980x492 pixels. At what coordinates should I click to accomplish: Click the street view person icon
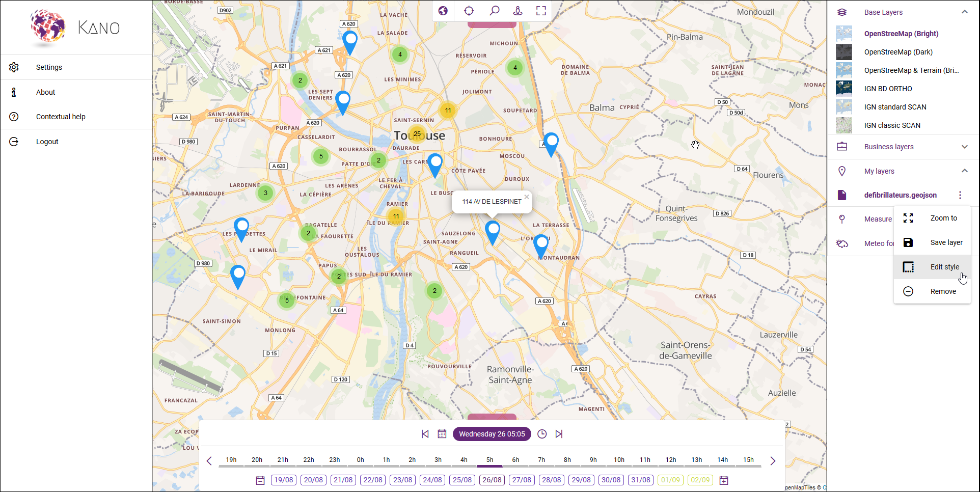click(x=518, y=11)
